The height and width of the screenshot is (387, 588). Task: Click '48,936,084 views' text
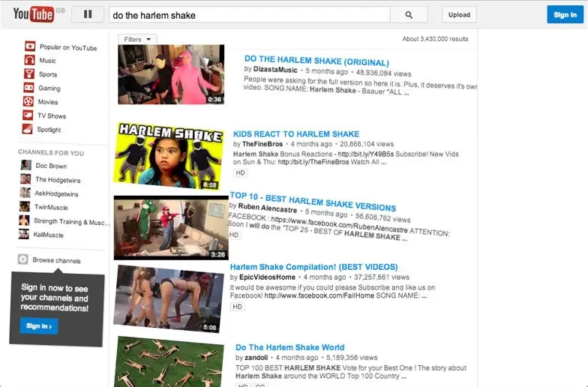[x=384, y=73]
